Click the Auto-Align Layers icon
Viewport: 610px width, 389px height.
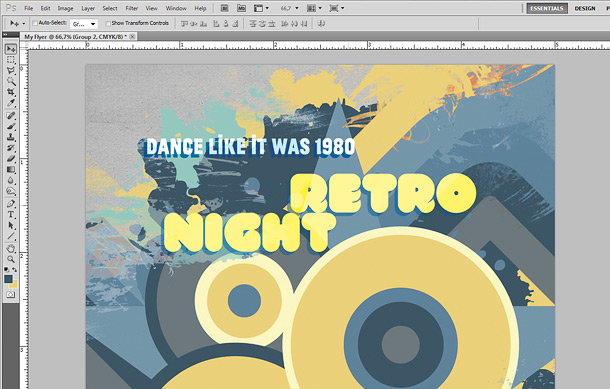click(321, 24)
